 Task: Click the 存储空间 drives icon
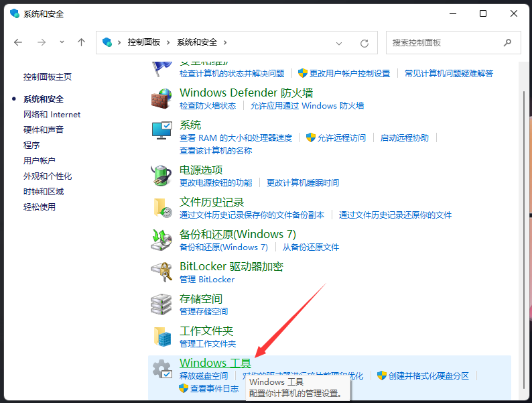(162, 304)
